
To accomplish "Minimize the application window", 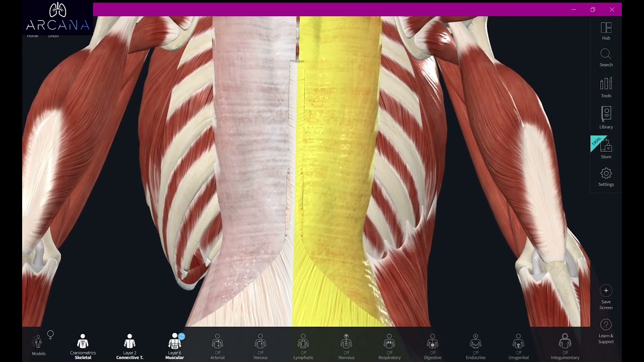I will point(574,10).
